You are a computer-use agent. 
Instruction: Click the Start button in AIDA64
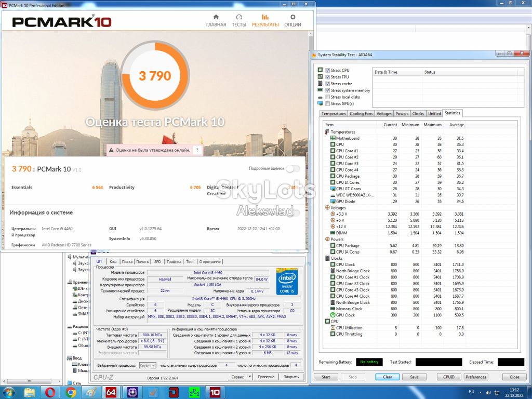coord(326,377)
